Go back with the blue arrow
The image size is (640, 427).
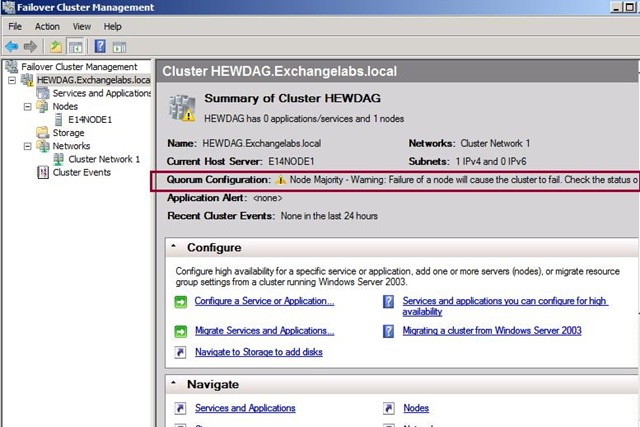(11, 47)
